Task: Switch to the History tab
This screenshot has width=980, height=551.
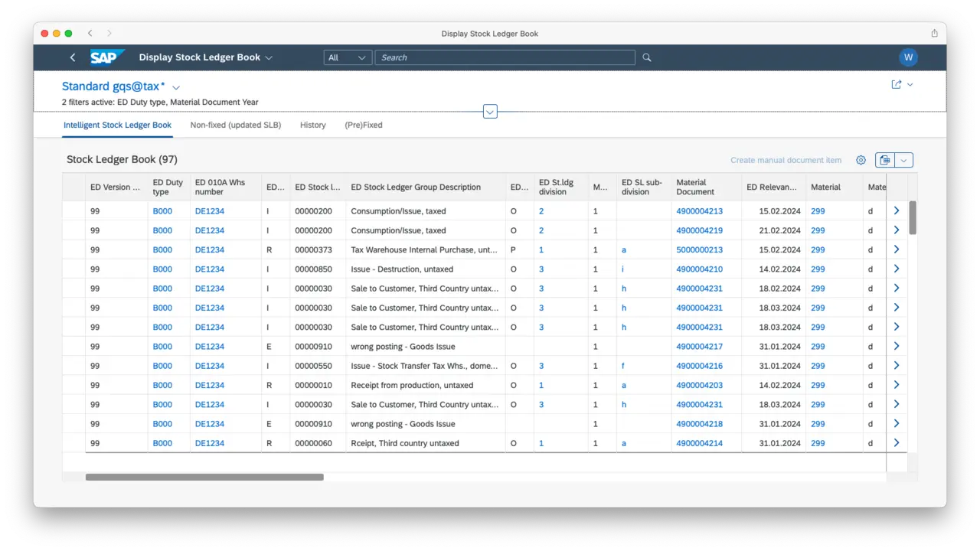Action: point(312,125)
